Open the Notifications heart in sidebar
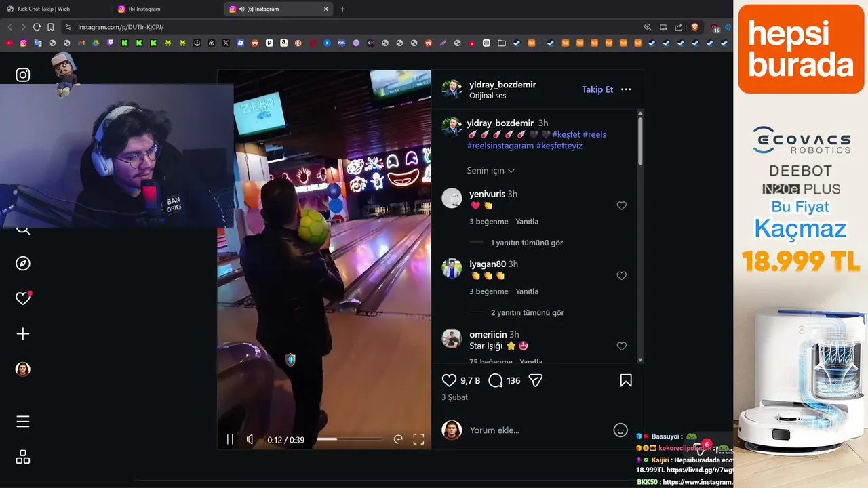This screenshot has height=488, width=868. point(23,298)
